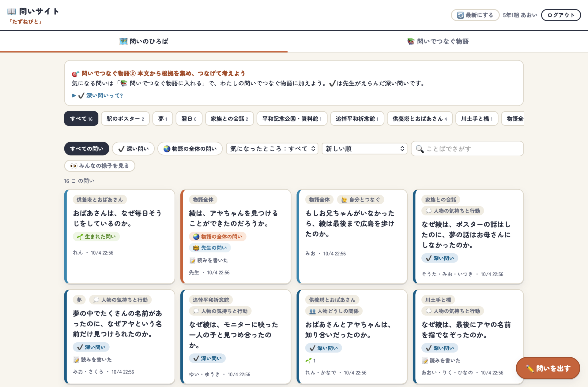Click 16 この問い count text

[79, 181]
